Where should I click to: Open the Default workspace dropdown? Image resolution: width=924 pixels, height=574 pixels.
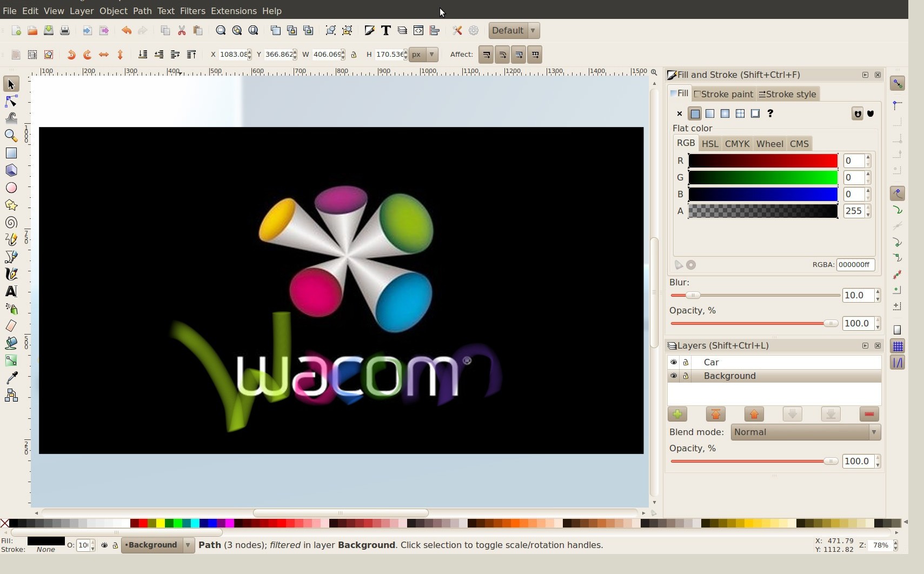coord(514,30)
